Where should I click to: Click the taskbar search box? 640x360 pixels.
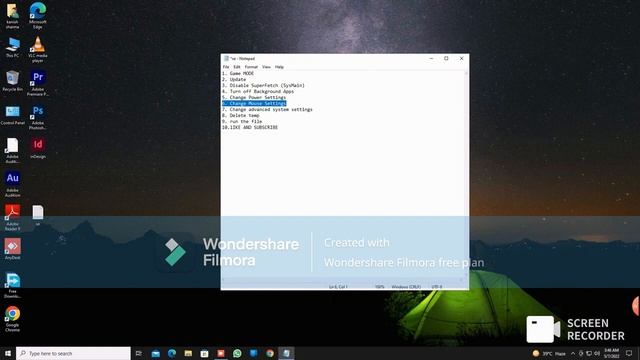(73, 353)
